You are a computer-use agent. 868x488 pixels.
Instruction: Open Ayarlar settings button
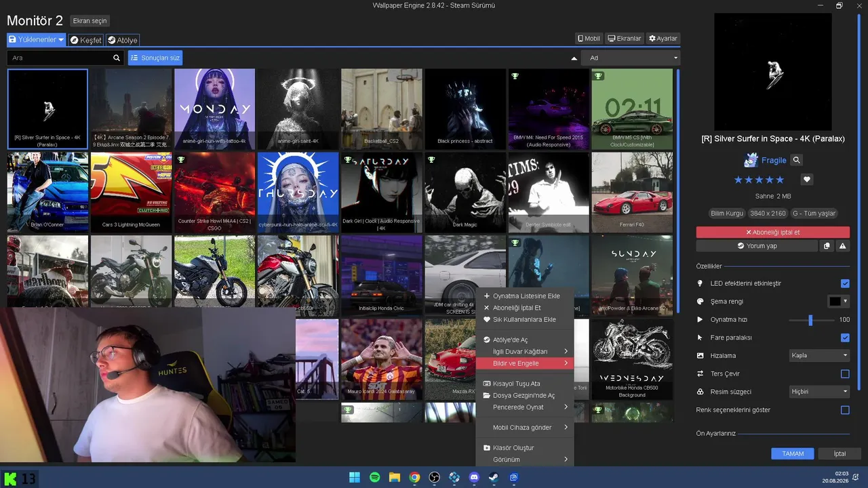click(663, 39)
